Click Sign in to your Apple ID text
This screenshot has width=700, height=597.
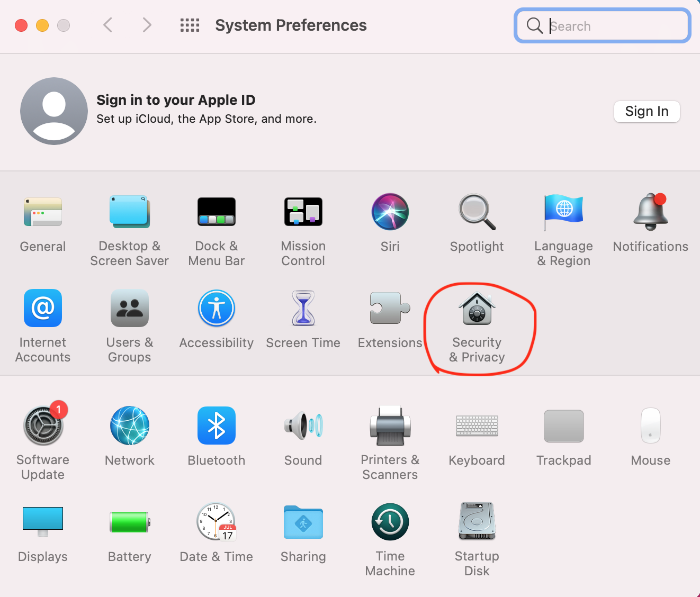tap(176, 100)
